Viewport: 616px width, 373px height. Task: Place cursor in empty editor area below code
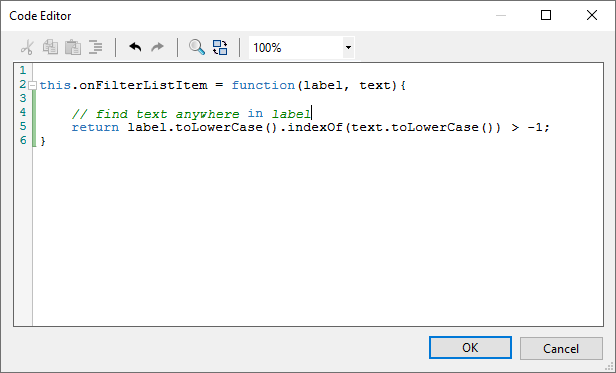[317, 236]
